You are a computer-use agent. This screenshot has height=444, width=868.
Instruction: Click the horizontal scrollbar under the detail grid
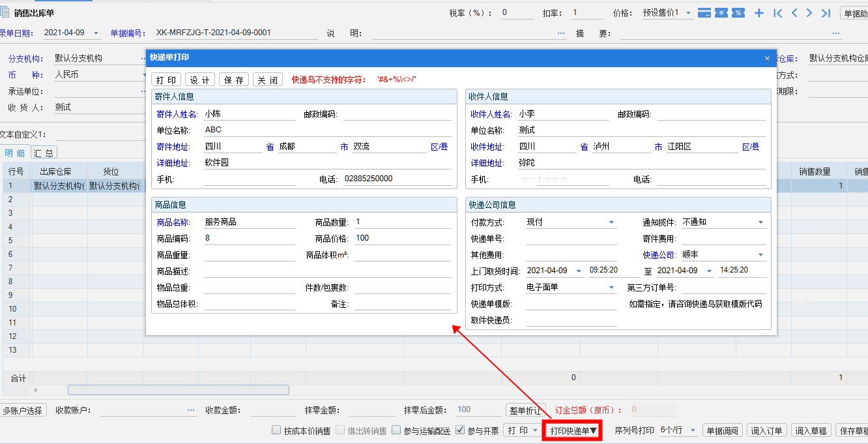[x=179, y=390]
